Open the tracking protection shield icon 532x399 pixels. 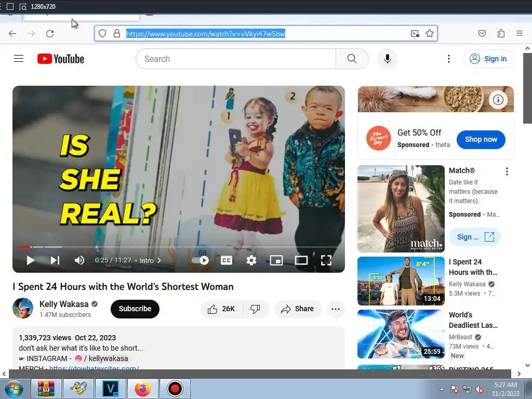(x=102, y=33)
